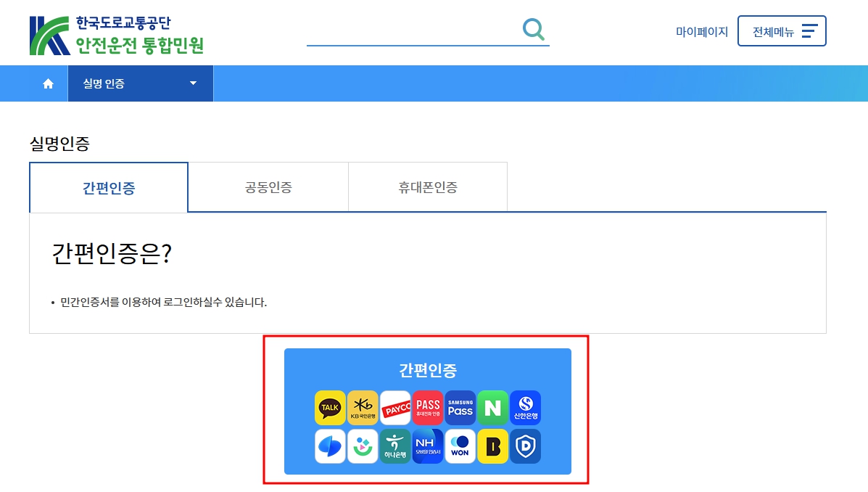
Task: Open the 마이페이지 link
Action: (701, 32)
